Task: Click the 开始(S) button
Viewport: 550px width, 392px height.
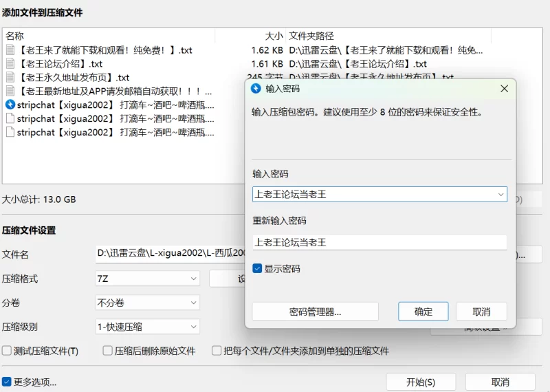Action: point(421,382)
